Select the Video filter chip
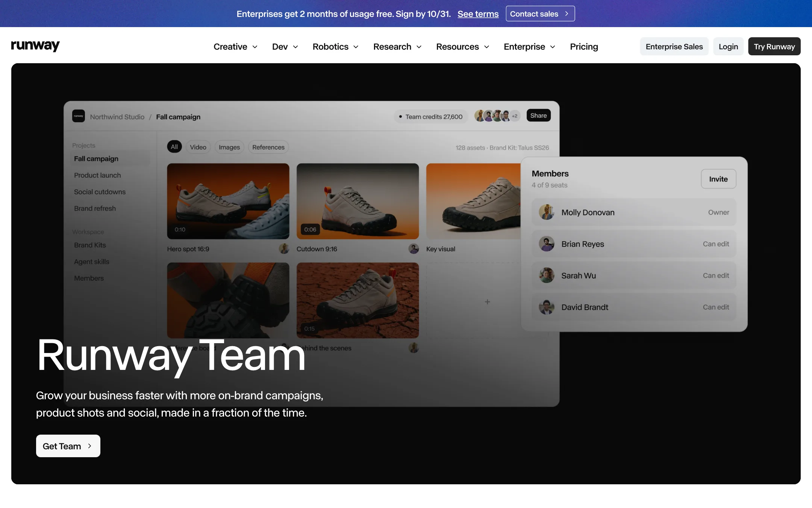This screenshot has height=508, width=812. (x=198, y=147)
